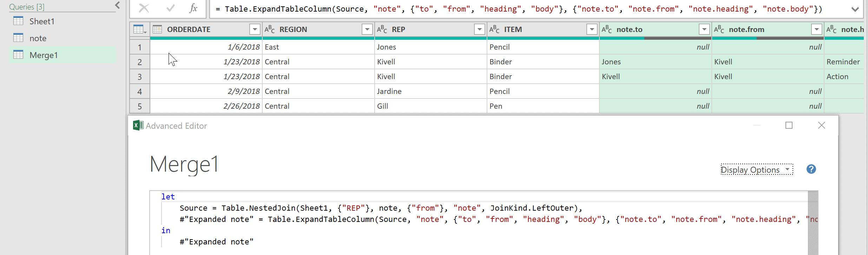Screen dimensions: 868x255
Task: Click the in keyword in the editor
Action: point(166,231)
